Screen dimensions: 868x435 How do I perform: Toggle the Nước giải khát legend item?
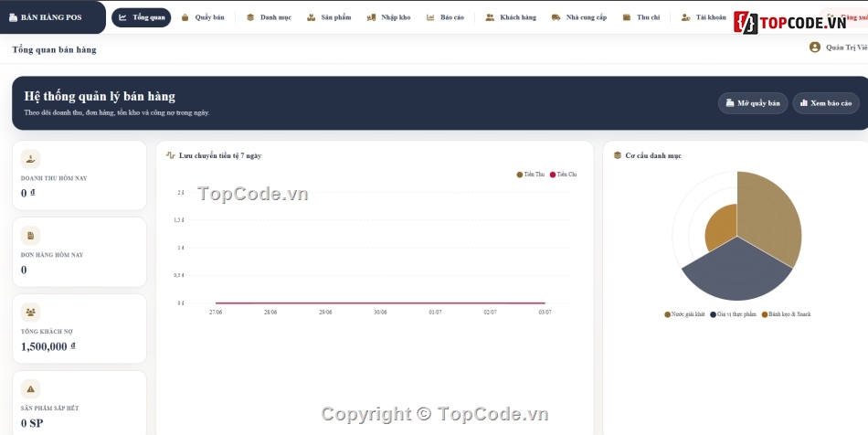point(684,314)
